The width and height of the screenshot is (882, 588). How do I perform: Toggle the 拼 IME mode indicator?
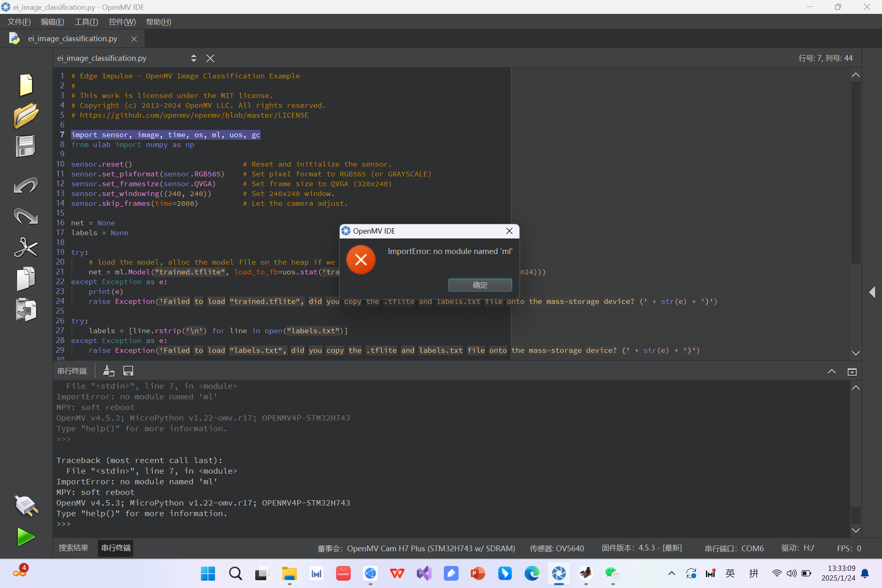pyautogui.click(x=754, y=574)
